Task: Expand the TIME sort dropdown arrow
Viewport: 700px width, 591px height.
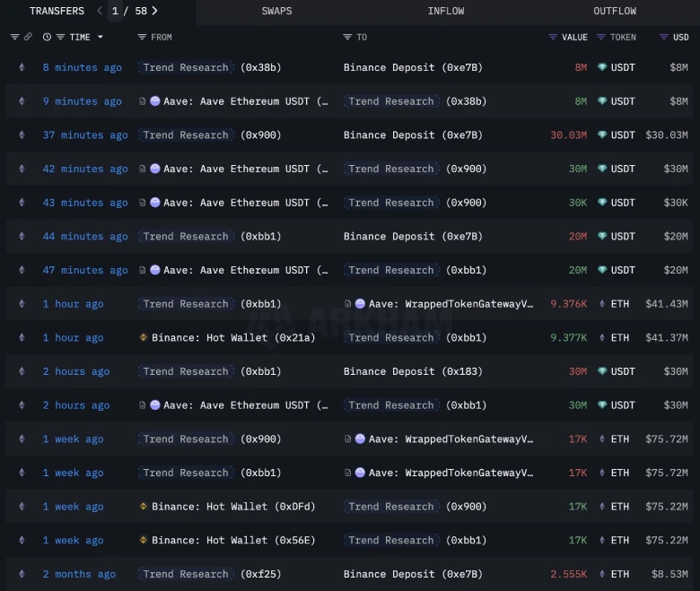Action: tap(100, 37)
